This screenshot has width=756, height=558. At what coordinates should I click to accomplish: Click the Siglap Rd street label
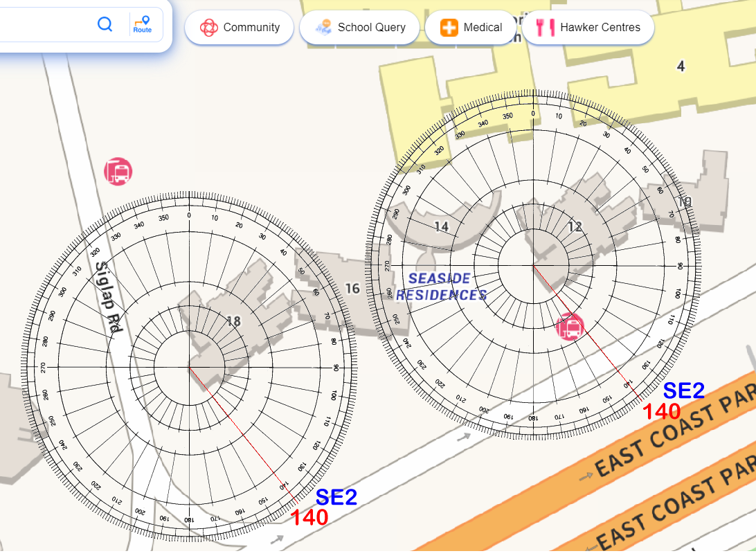tap(108, 297)
